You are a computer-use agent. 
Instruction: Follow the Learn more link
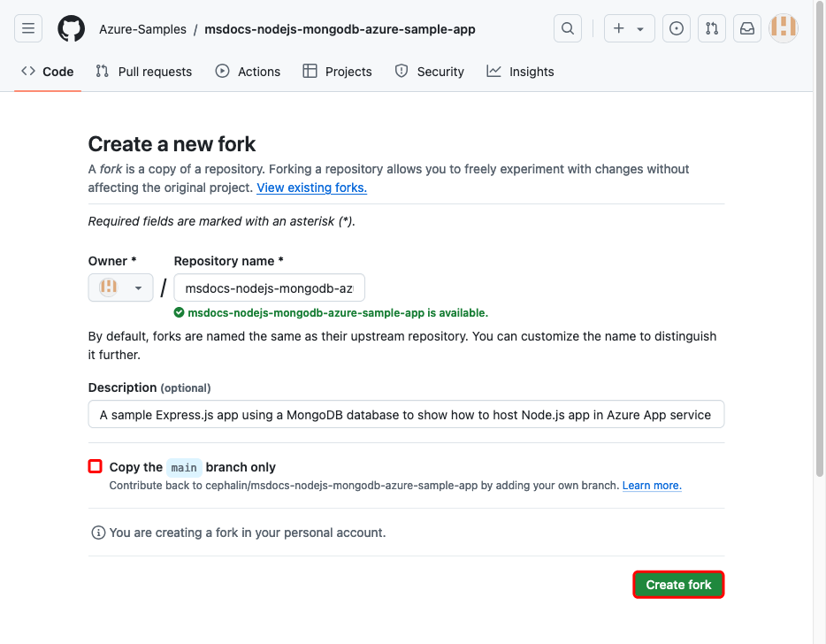(652, 486)
